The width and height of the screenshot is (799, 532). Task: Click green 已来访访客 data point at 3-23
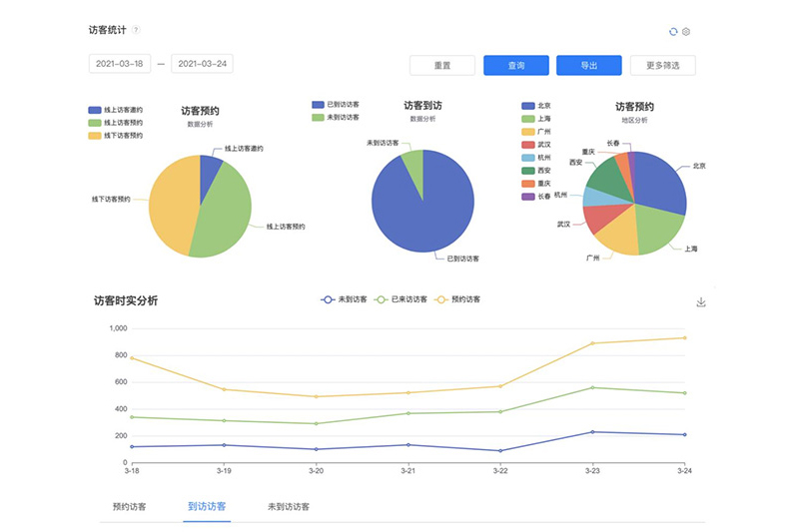tap(592, 387)
